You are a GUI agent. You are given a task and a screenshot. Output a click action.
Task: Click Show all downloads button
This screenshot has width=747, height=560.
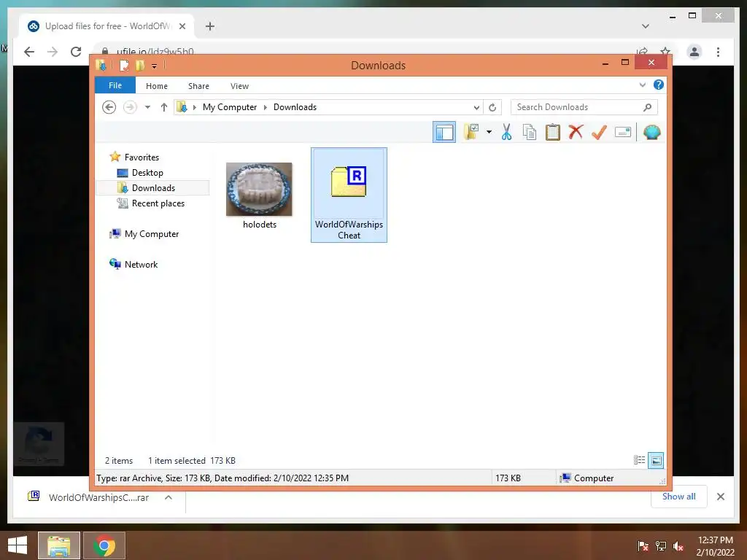click(x=679, y=496)
